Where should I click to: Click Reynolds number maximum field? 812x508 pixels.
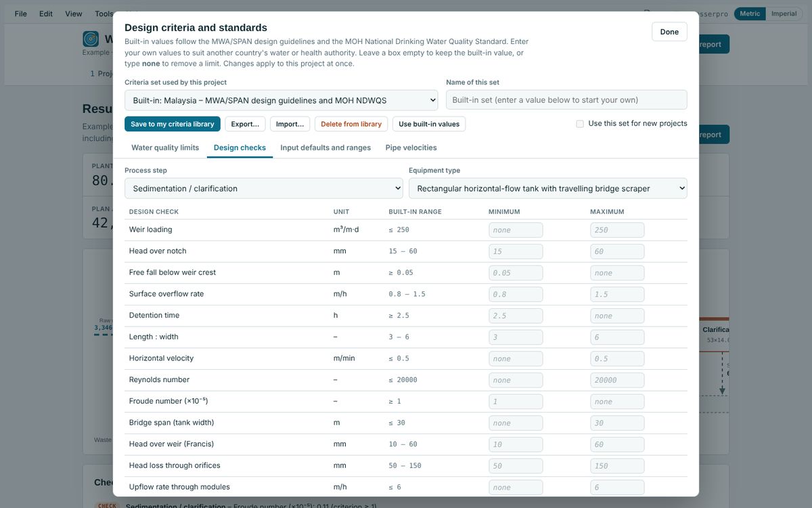point(617,380)
